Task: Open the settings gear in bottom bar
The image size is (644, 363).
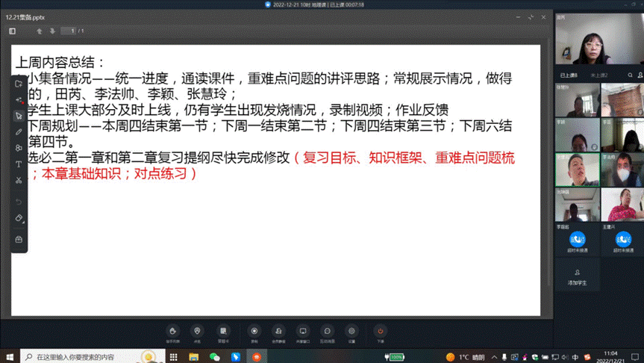Action: coord(351,332)
